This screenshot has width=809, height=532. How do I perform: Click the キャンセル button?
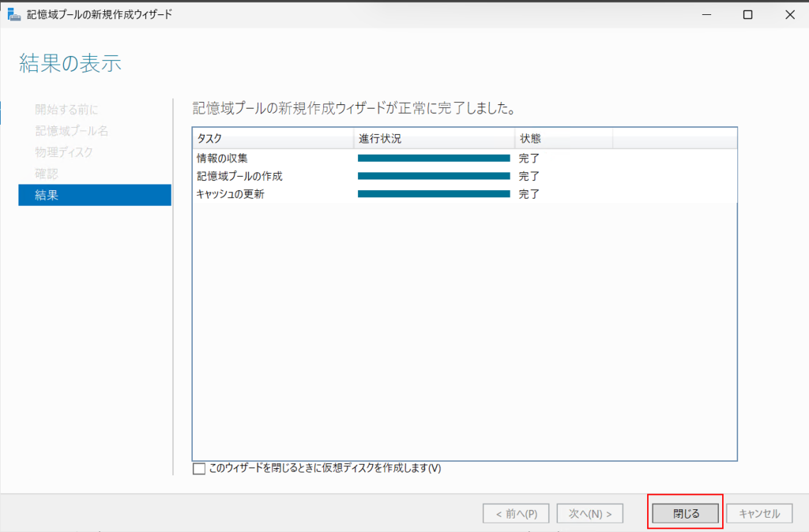pos(759,513)
